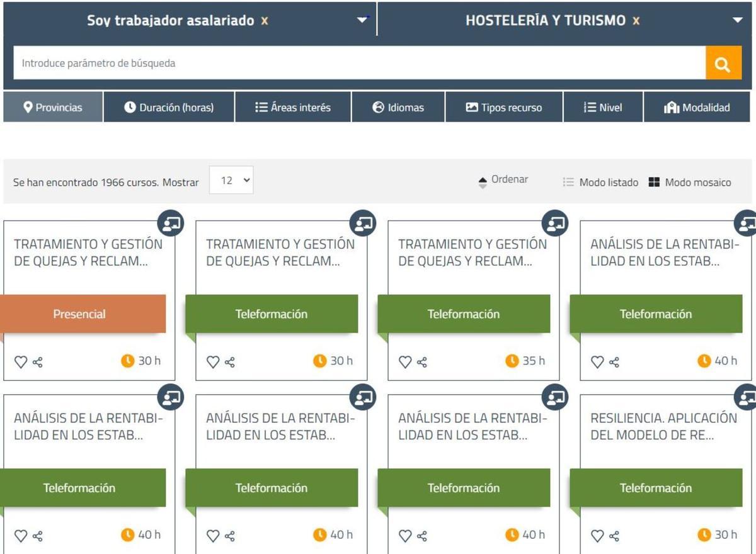This screenshot has width=756, height=554.
Task: Click the search parameter input field
Action: tap(359, 64)
